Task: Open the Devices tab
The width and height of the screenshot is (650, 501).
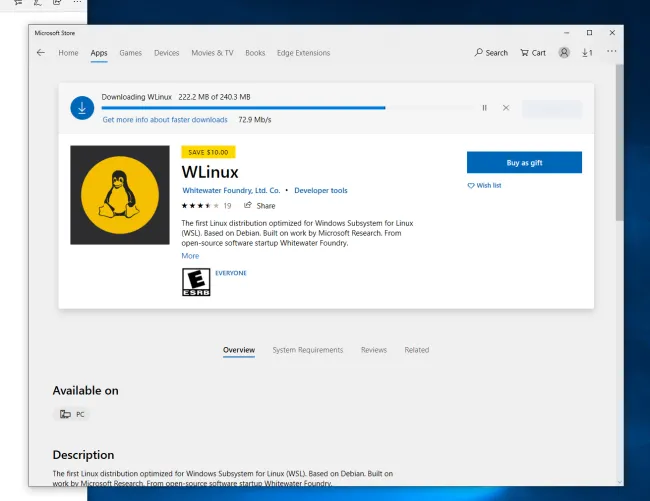Action: [x=167, y=53]
